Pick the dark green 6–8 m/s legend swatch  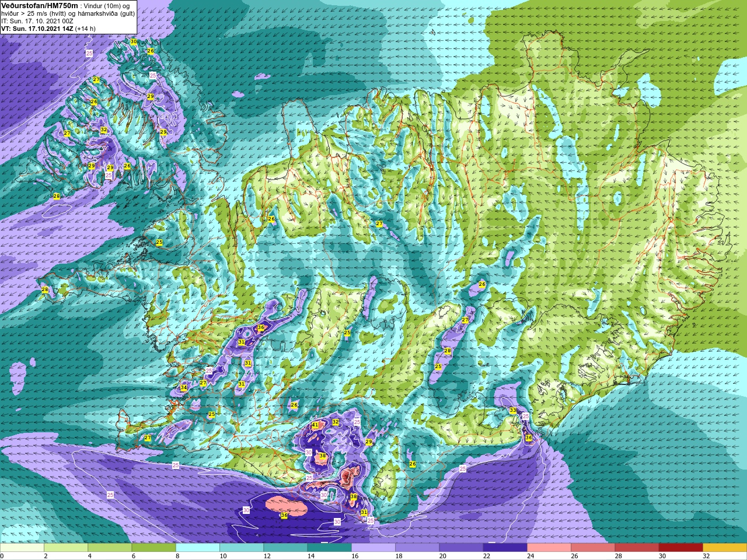tap(154, 548)
